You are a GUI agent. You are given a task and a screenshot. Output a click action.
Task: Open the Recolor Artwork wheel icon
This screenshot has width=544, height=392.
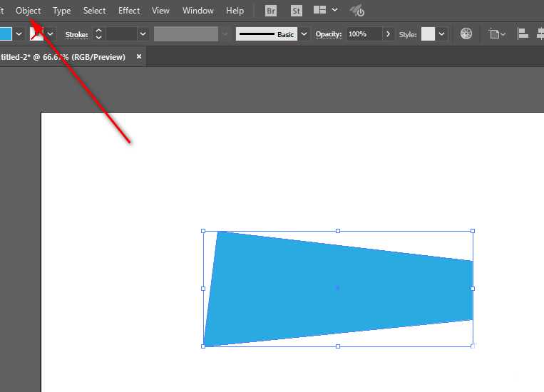coord(466,33)
